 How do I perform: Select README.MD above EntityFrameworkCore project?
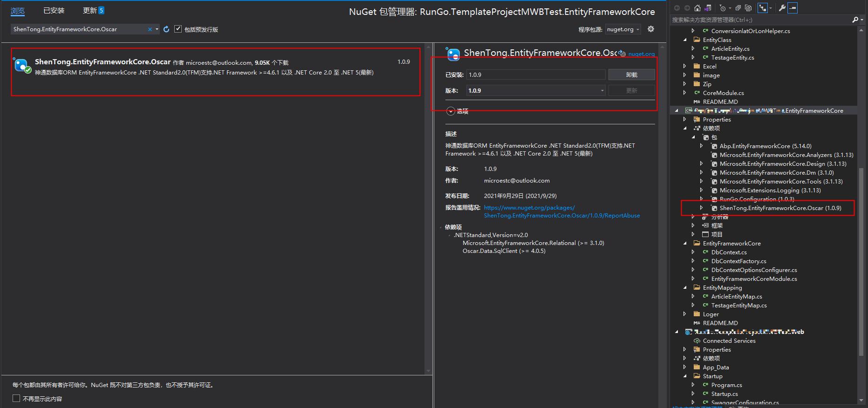click(720, 102)
